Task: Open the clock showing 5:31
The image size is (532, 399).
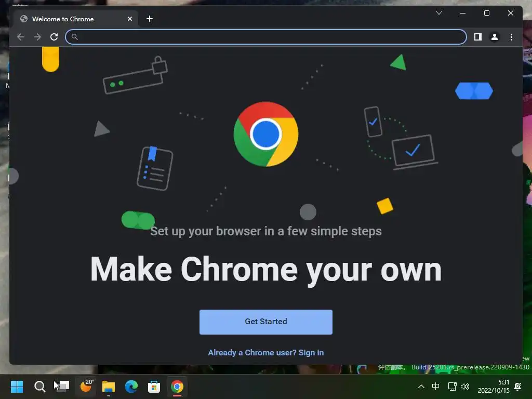Action: pos(494,387)
